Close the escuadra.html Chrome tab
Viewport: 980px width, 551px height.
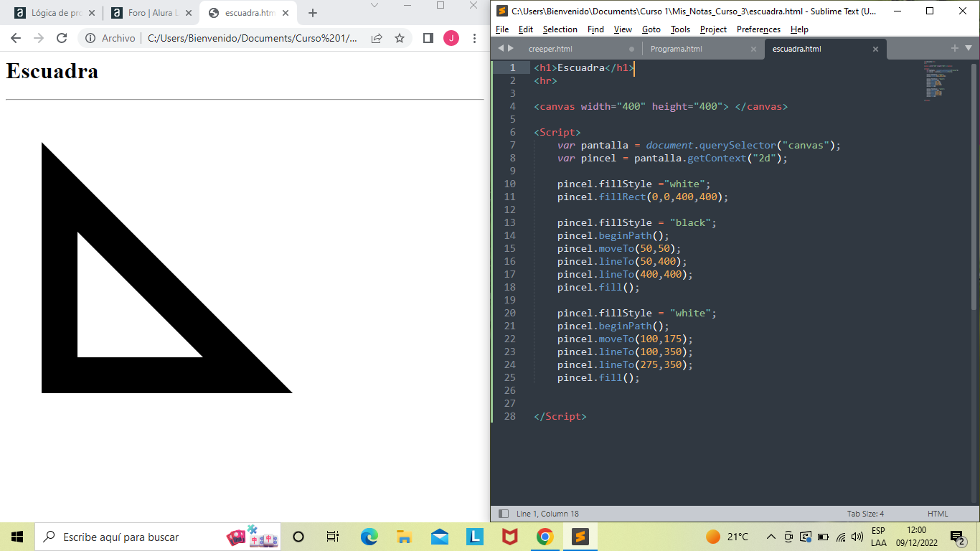click(286, 13)
